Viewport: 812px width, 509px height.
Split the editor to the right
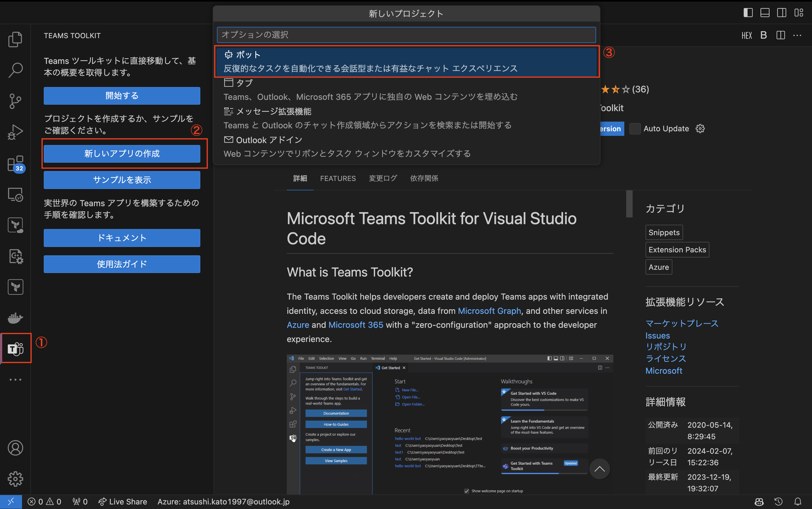pos(780,35)
